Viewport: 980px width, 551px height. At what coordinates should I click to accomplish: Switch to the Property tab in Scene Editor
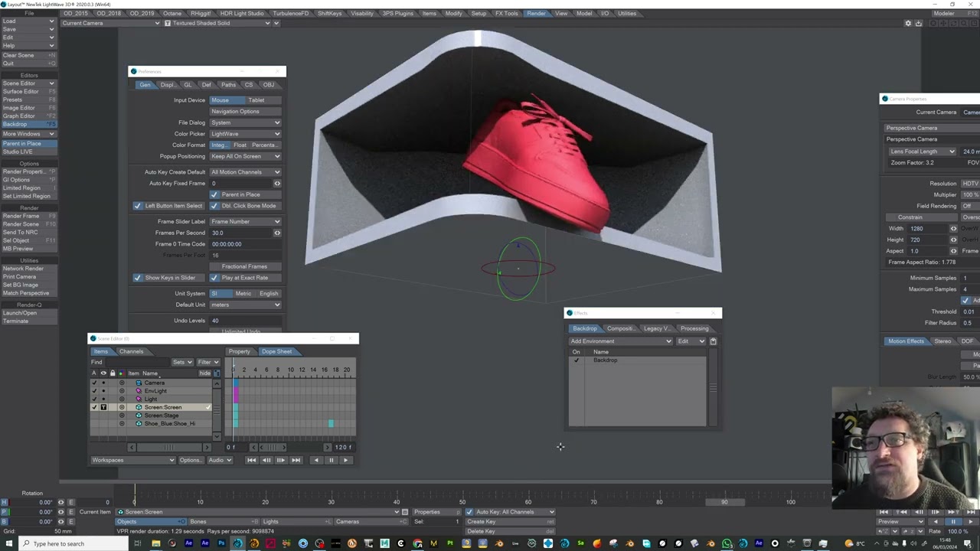point(239,351)
